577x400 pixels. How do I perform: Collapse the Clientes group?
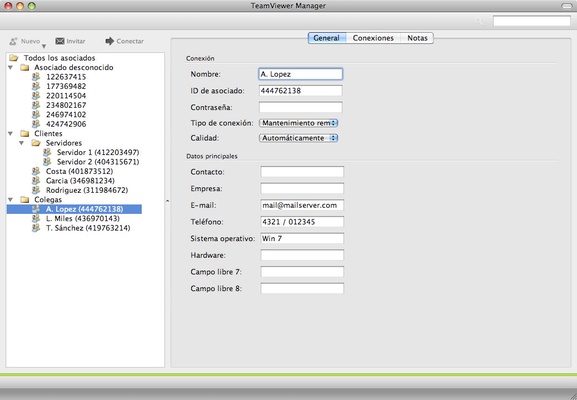click(11, 133)
